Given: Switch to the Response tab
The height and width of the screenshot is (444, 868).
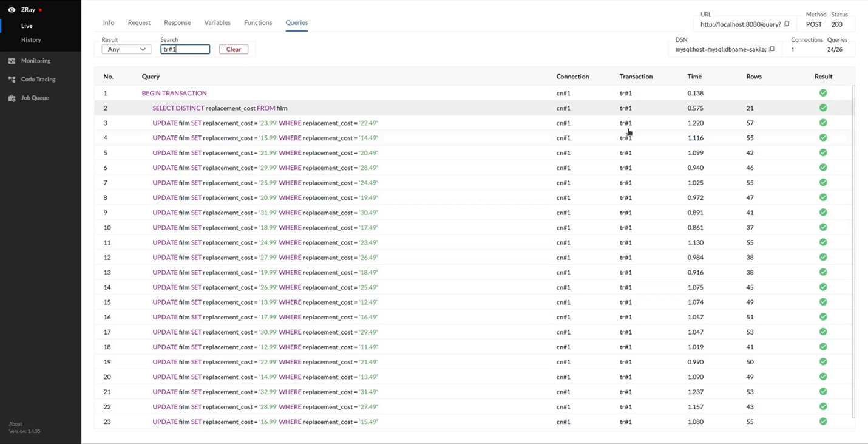Looking at the screenshot, I should click(177, 22).
